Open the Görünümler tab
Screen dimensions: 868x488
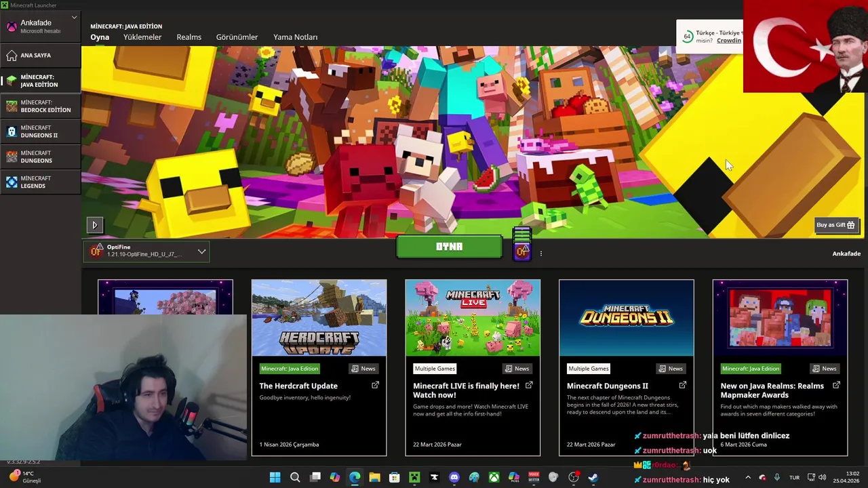[237, 37]
